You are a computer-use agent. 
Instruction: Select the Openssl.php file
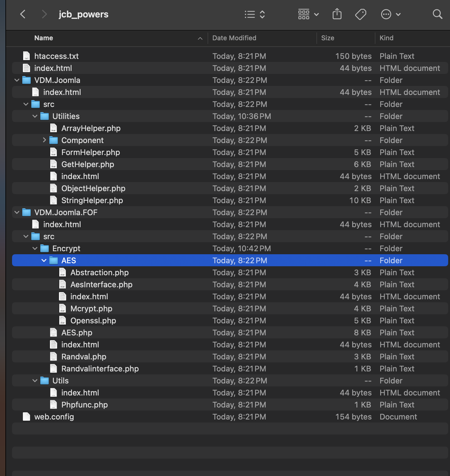[x=230, y=321]
